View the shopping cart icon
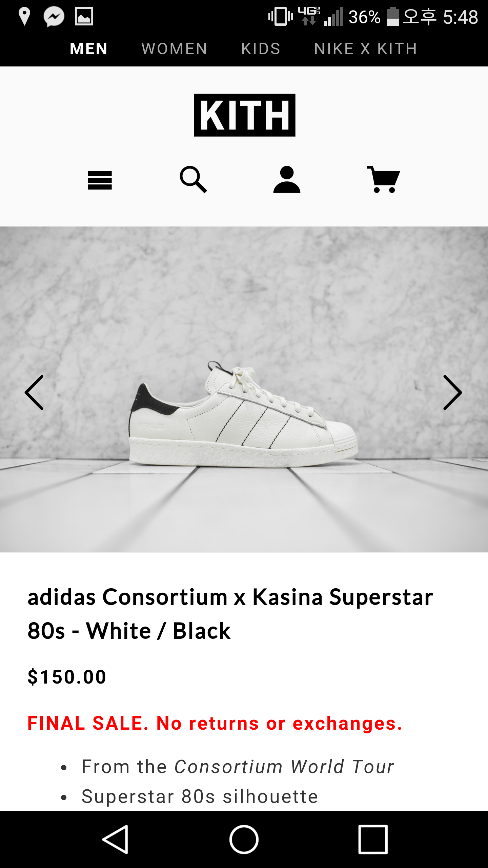488x868 pixels. 383,179
